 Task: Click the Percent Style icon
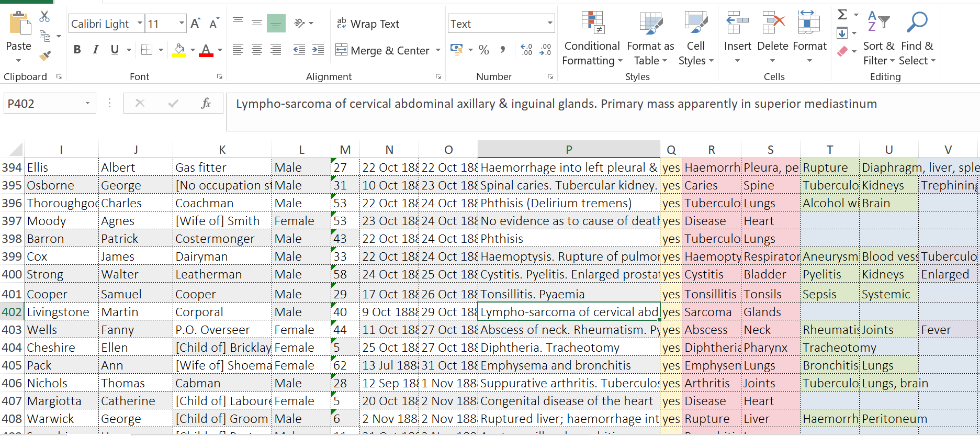pyautogui.click(x=483, y=50)
